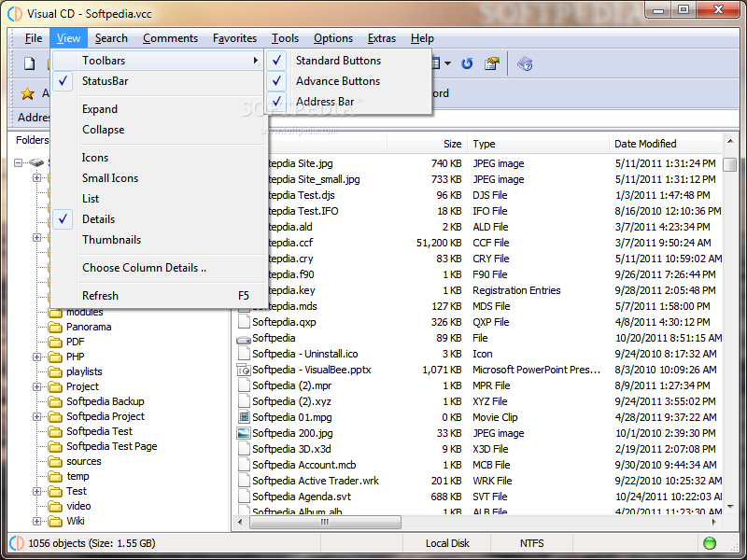Open the Toolbars submenu entry
Screen dimensions: 747x560
click(x=158, y=61)
